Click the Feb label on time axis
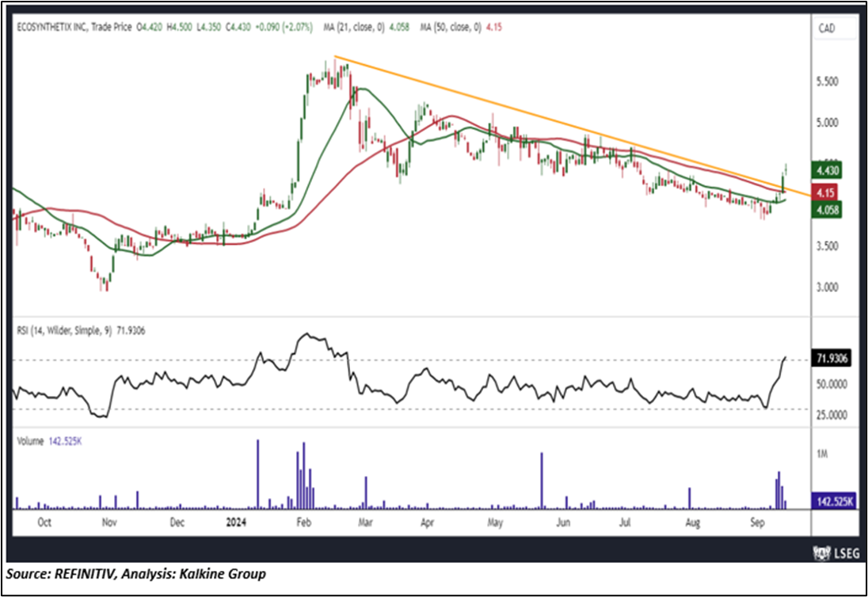 pyautogui.click(x=304, y=523)
